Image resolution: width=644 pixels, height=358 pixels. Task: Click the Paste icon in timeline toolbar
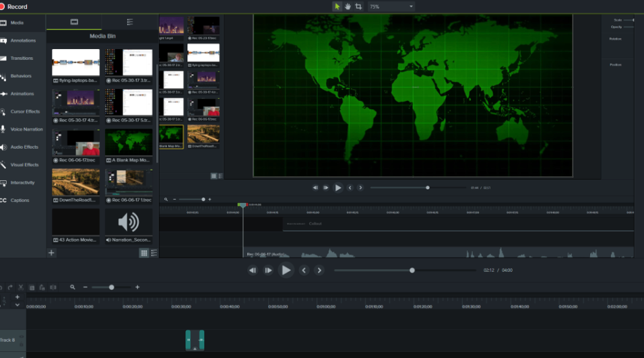[x=42, y=287]
